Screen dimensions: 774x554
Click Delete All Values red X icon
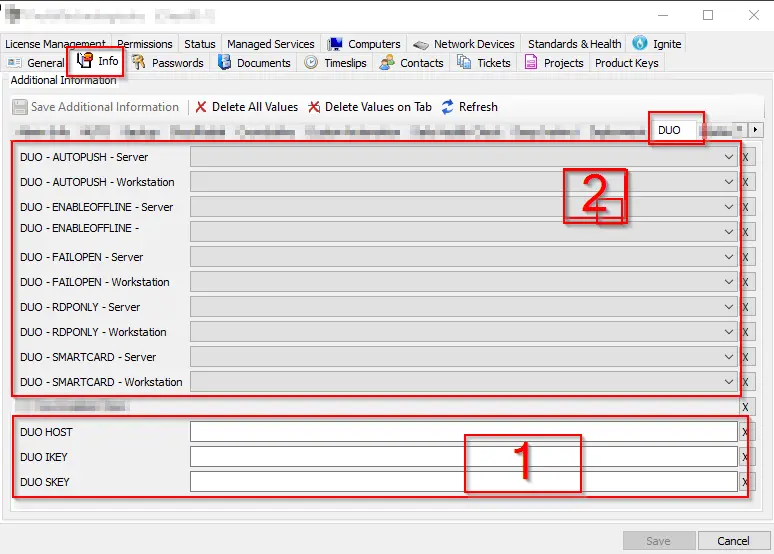point(201,107)
